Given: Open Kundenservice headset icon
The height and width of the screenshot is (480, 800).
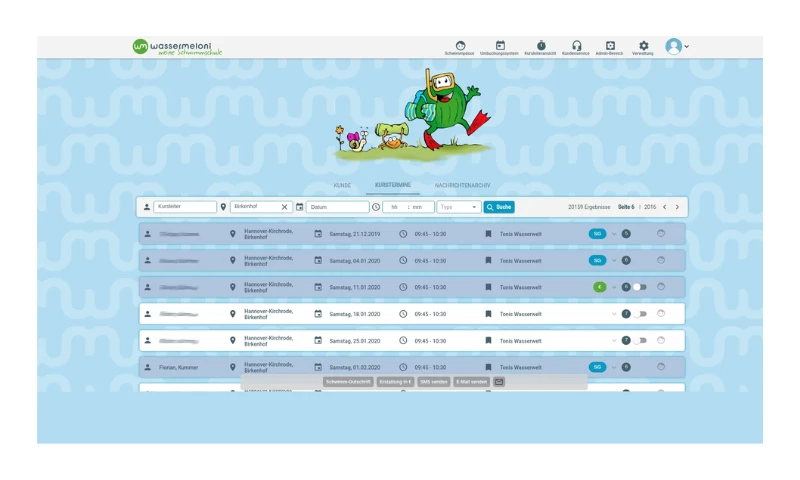Looking at the screenshot, I should [576, 47].
